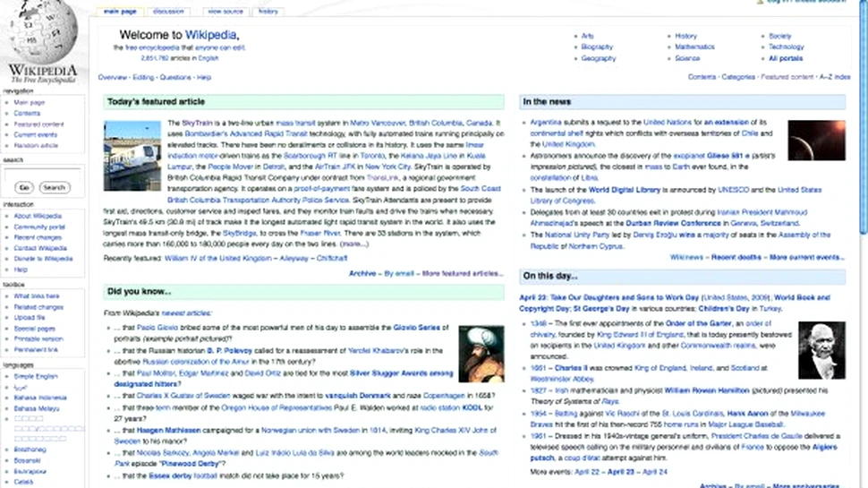Click Questions link under welcome banner
The width and height of the screenshot is (868, 488).
[x=175, y=78]
